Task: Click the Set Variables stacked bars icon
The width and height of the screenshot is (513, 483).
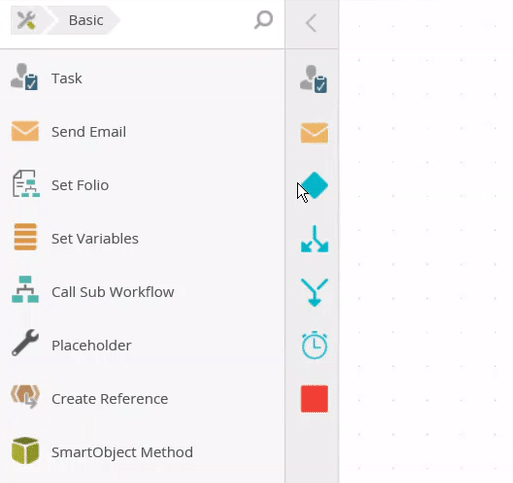Action: point(25,237)
